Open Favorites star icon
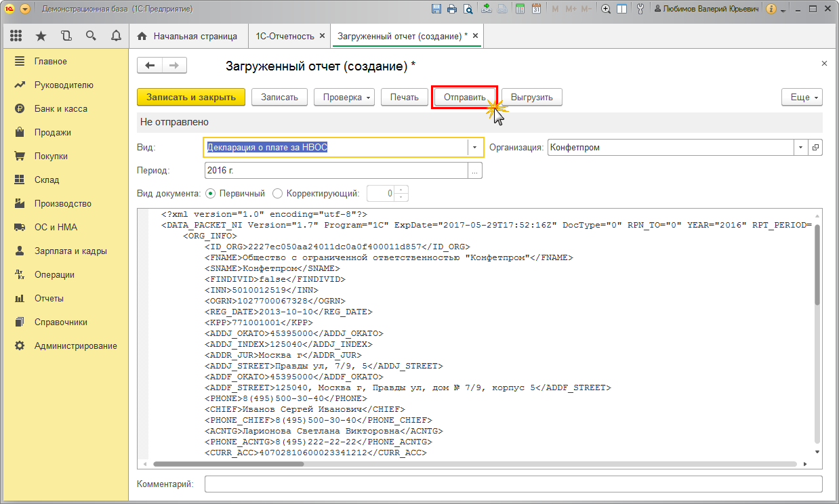839x504 pixels. pos(41,36)
